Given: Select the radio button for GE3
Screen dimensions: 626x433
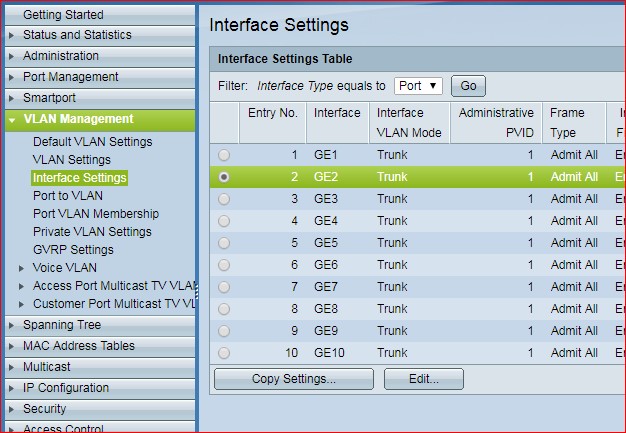Looking at the screenshot, I should pyautogui.click(x=224, y=199).
